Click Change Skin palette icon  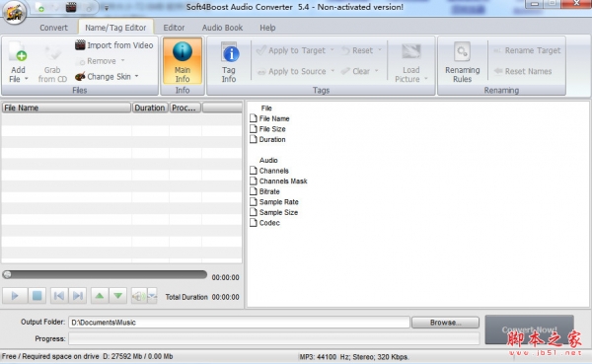click(x=80, y=77)
